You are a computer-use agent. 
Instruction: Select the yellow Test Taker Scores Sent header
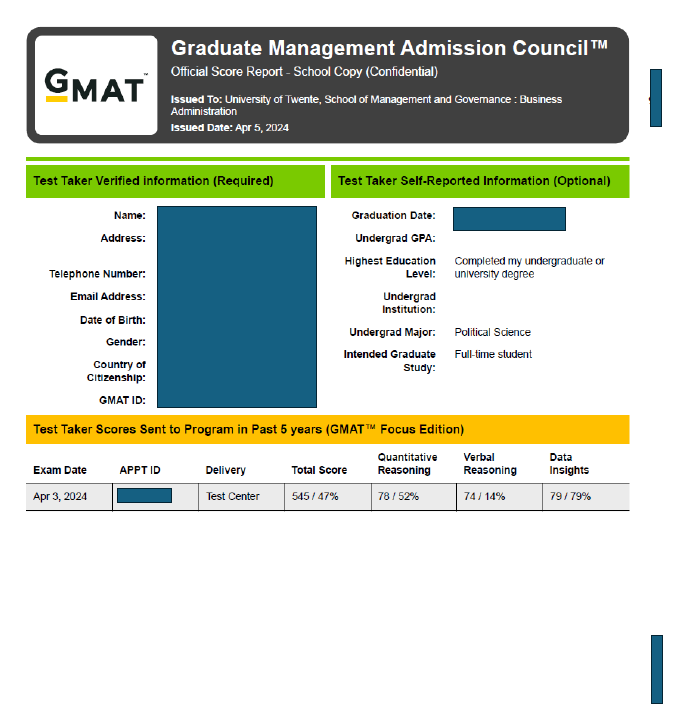click(249, 429)
